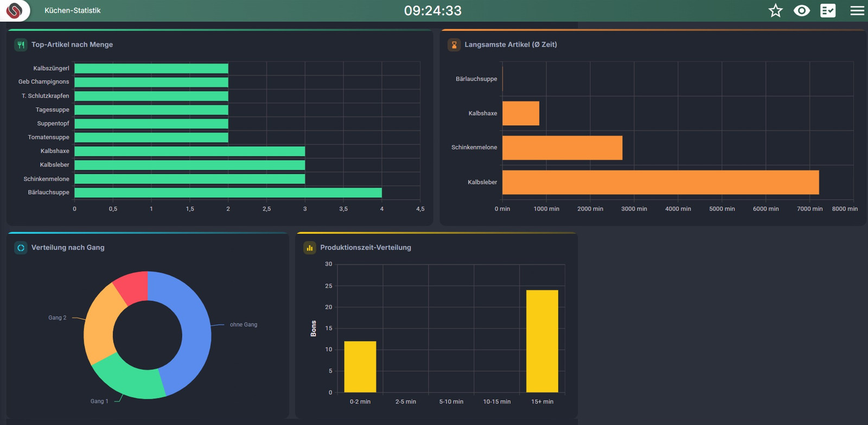Screen dimensions: 868x425
Task: Click the Kalbszüngerl label
Action: 52,68
